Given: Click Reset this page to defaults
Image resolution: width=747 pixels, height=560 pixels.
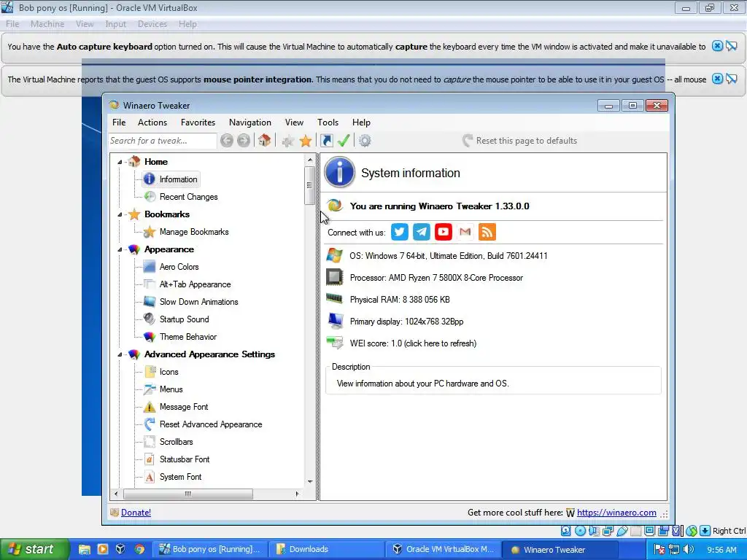Looking at the screenshot, I should pyautogui.click(x=519, y=141).
